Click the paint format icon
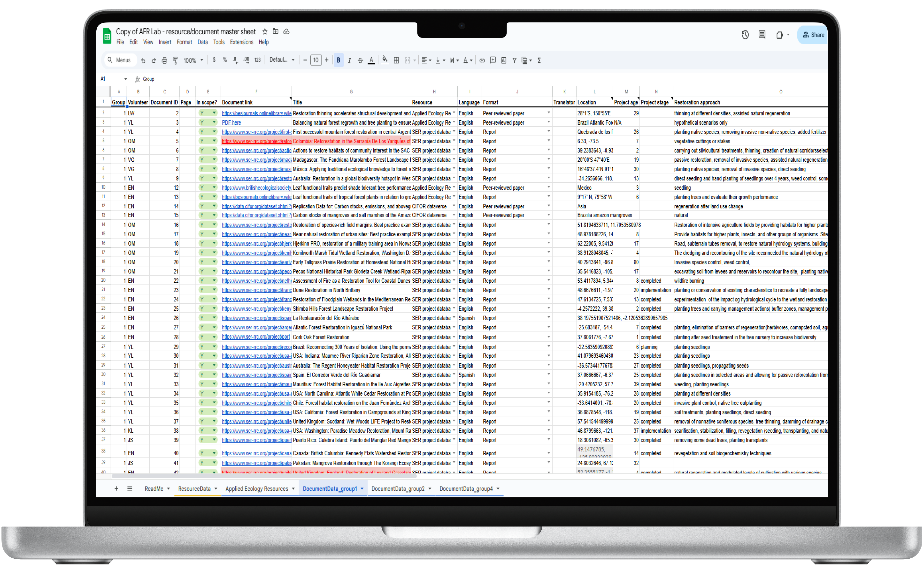This screenshot has width=924, height=570. [175, 60]
